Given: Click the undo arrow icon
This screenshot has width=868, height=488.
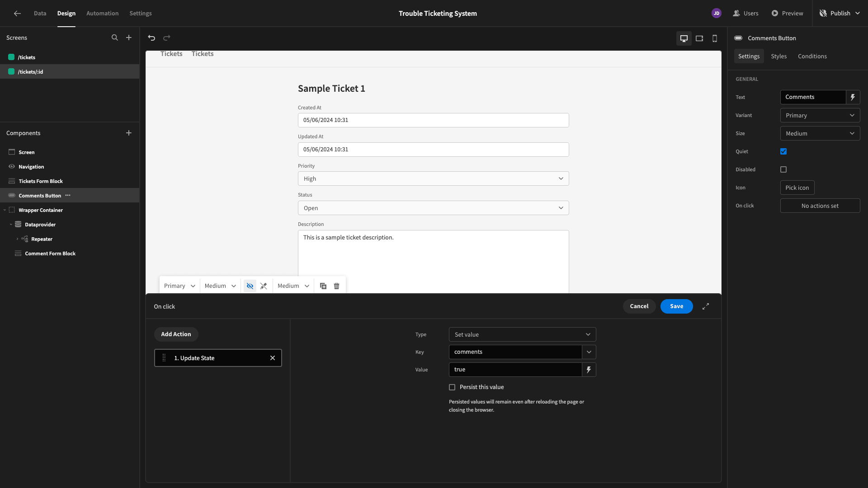Looking at the screenshot, I should pos(151,38).
